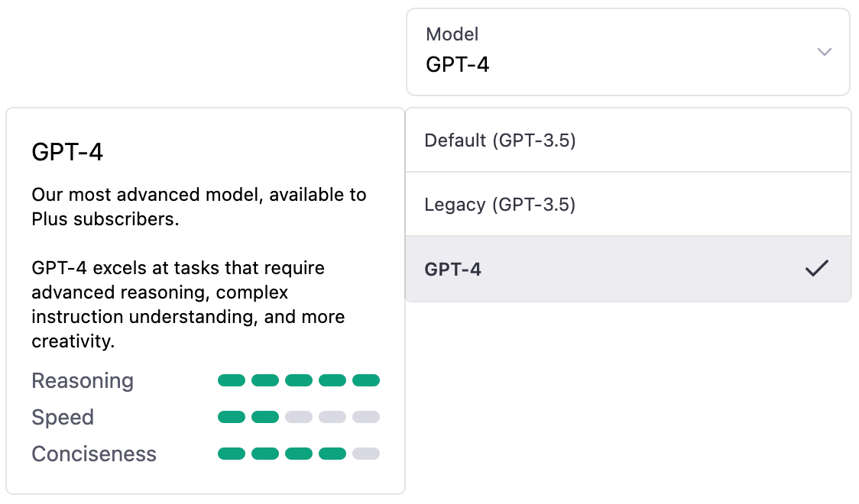Open the Model dropdown showing GPT-4
Screen dimensions: 859x504
pos(627,52)
